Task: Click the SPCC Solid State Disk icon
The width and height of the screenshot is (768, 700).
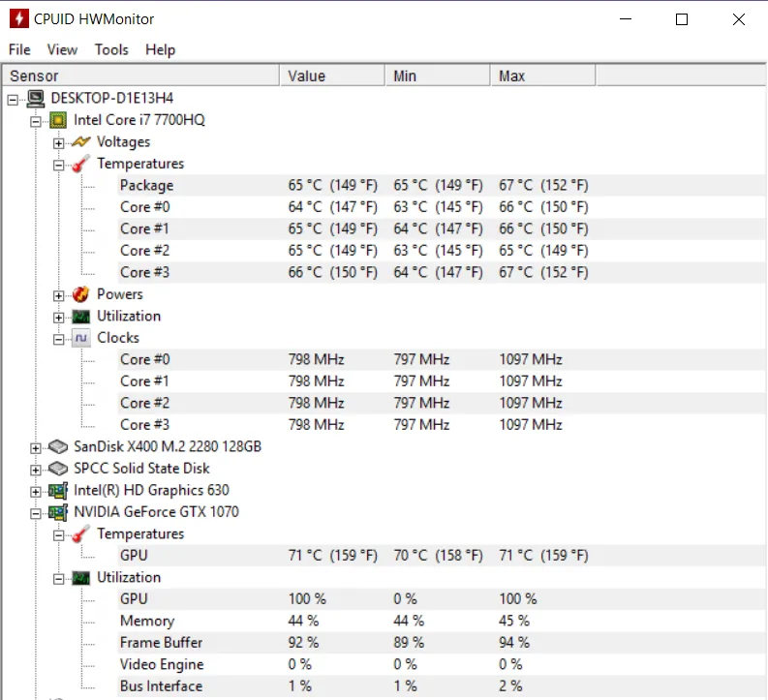Action: [x=58, y=469]
